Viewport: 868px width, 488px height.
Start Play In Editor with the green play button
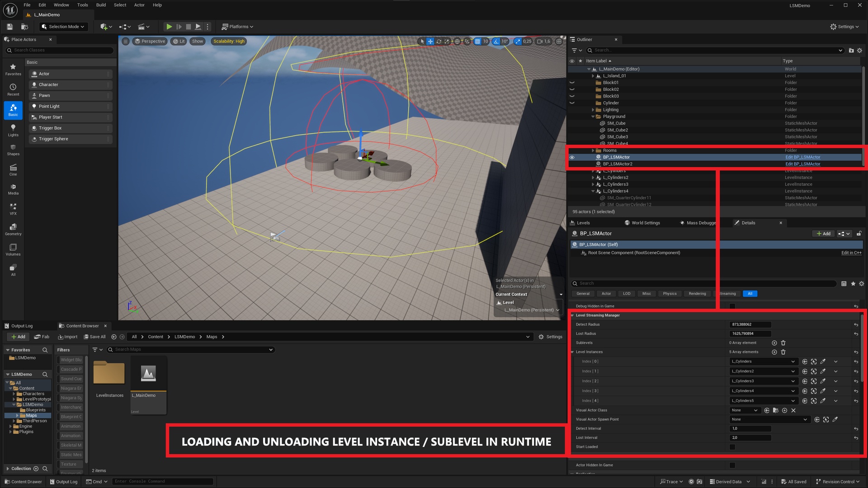(x=169, y=27)
